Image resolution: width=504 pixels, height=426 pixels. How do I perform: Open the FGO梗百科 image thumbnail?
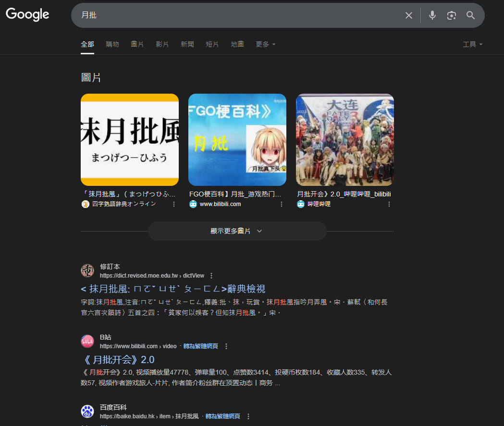click(237, 140)
